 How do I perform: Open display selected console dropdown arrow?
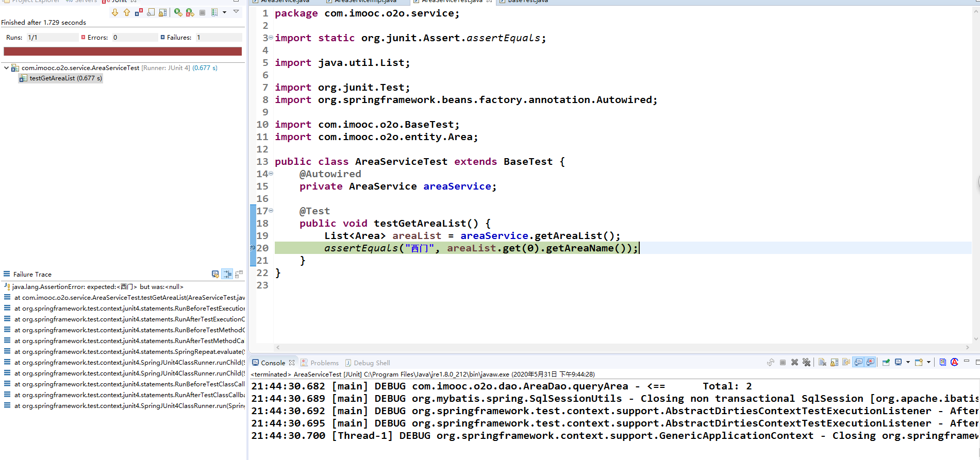pos(908,362)
